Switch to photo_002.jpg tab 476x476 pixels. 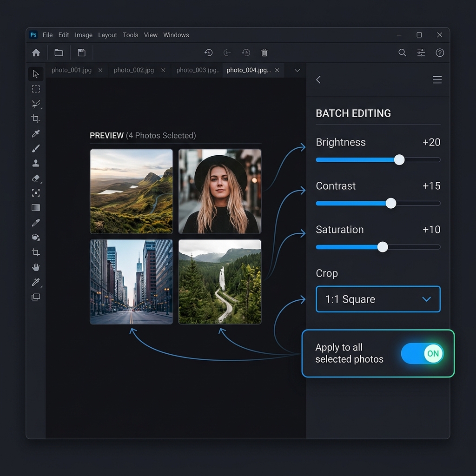pyautogui.click(x=133, y=70)
